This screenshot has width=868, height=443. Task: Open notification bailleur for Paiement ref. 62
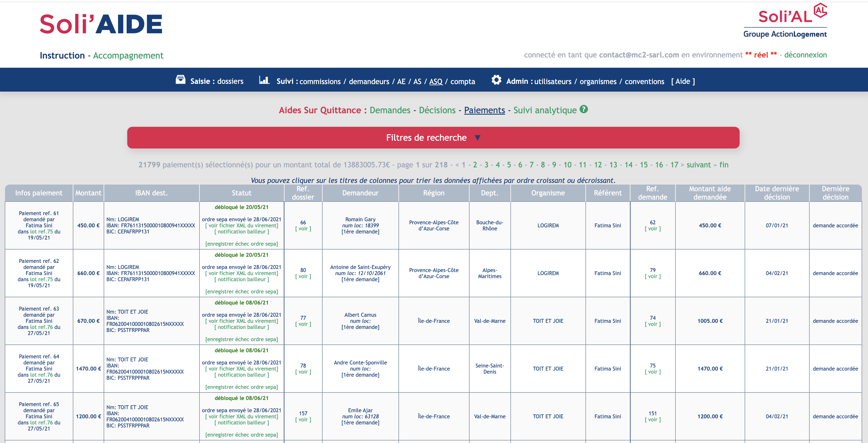242,280
